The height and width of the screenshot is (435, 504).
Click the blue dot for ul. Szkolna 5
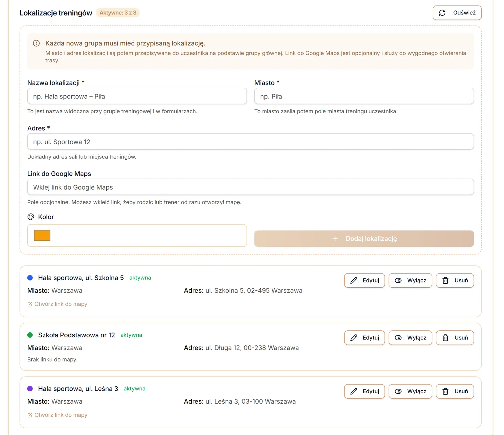pos(30,278)
